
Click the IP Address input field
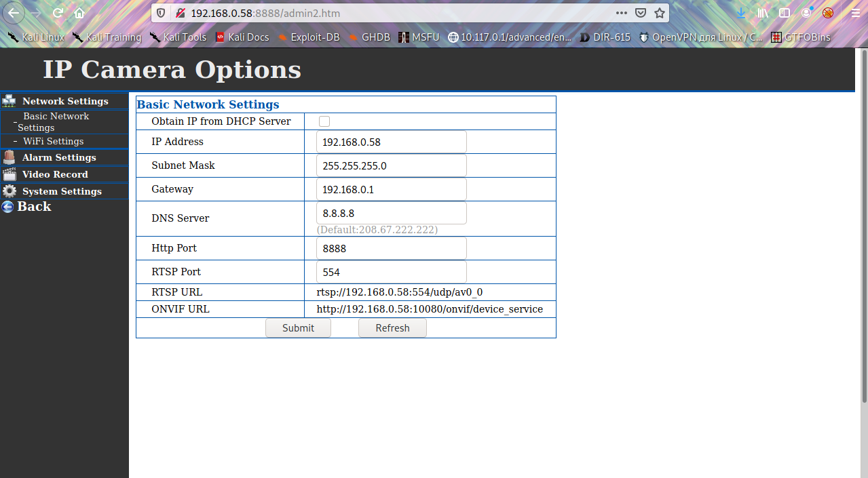click(x=391, y=142)
